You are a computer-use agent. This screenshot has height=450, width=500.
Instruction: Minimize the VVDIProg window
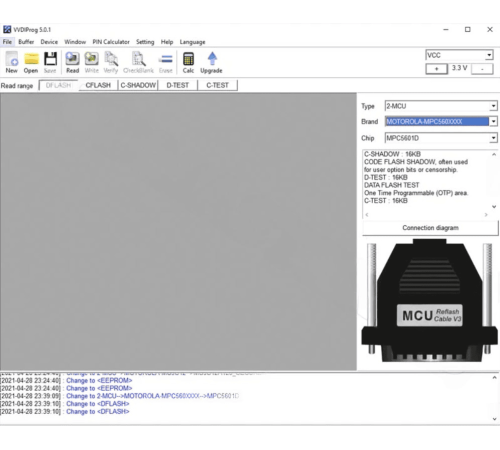coord(446,29)
